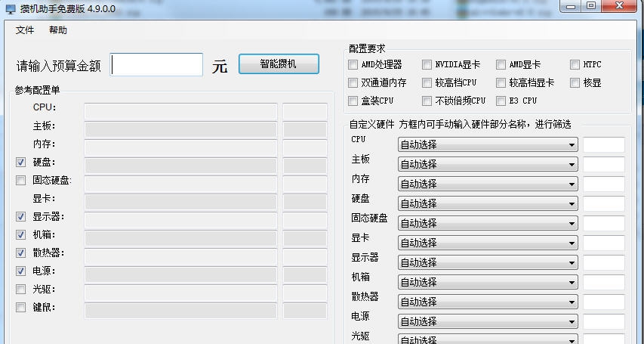
Task: Click the custom CPU filter text box
Action: tap(604, 145)
